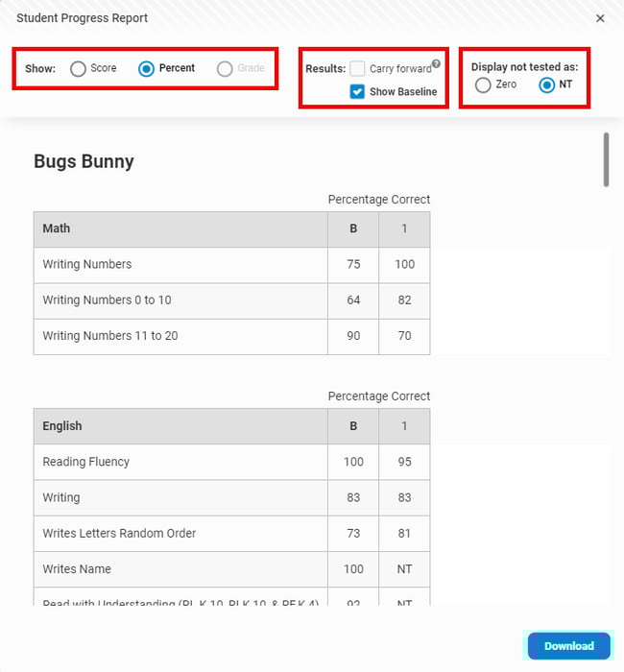This screenshot has height=672, width=624.
Task: Click the Carry forward help question-mark icon
Action: [x=436, y=64]
